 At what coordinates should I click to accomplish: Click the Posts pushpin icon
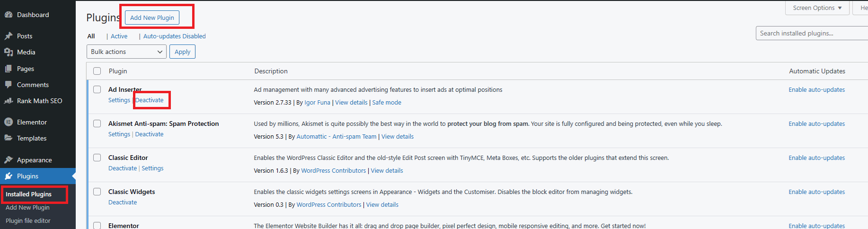click(9, 36)
